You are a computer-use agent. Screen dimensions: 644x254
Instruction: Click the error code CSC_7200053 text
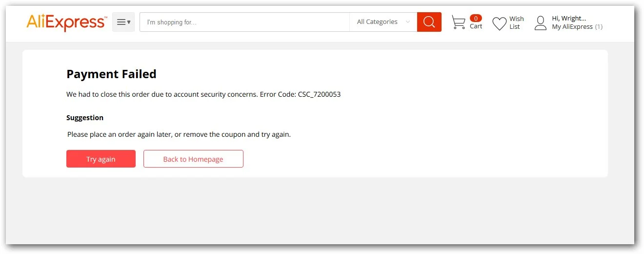(319, 94)
